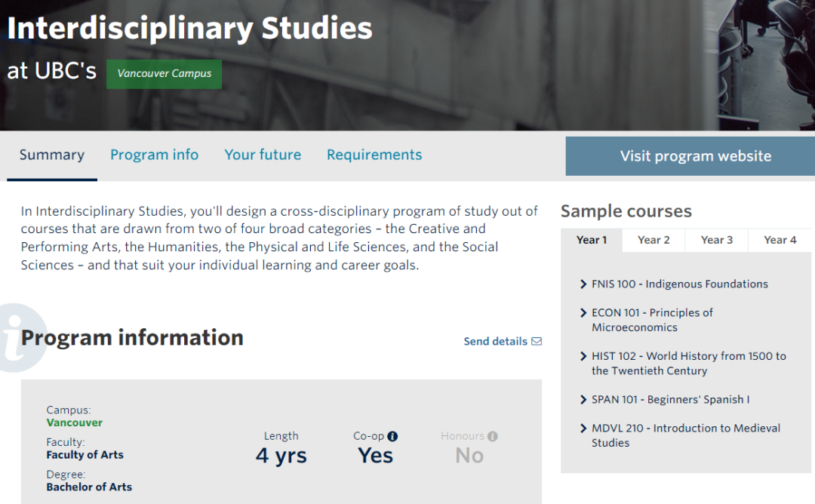Viewport: 815px width, 504px height.
Task: Select the Year 1 sample courses tab
Action: pyautogui.click(x=592, y=240)
